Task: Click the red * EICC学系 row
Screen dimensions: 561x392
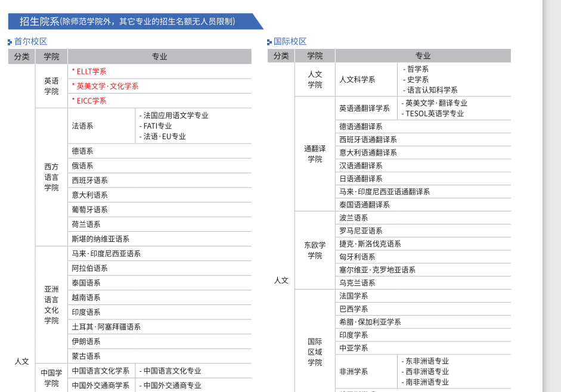Action: (x=160, y=101)
